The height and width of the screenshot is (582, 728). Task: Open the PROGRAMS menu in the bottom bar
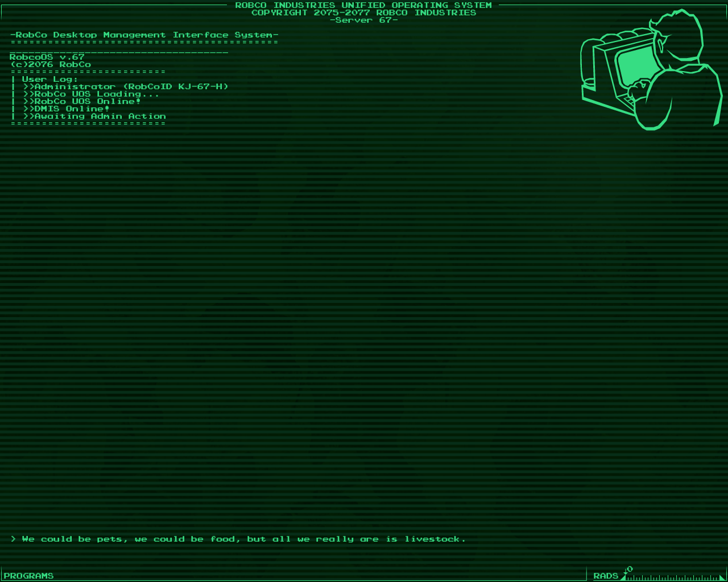click(x=28, y=576)
